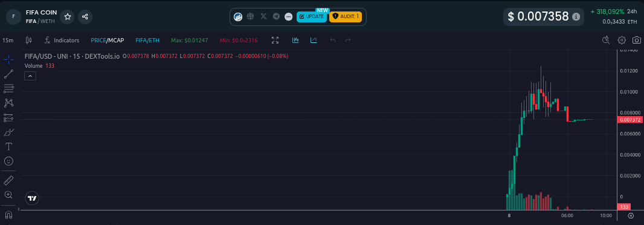Collapse the left drawing toolbar arrow
Screen dimensions: 644x225
(x=18, y=209)
